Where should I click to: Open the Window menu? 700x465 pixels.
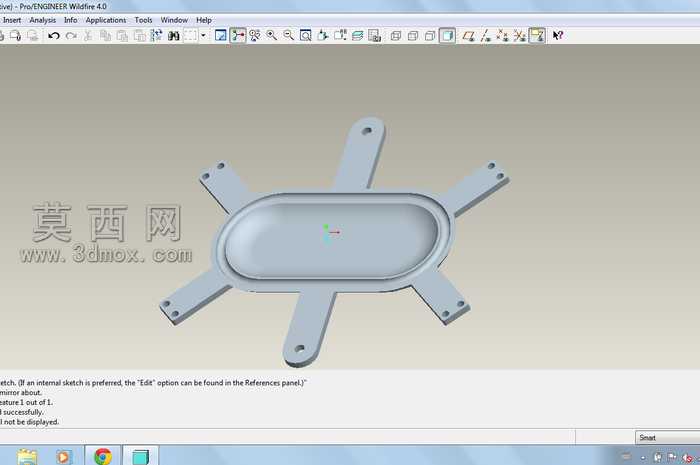pyautogui.click(x=174, y=20)
